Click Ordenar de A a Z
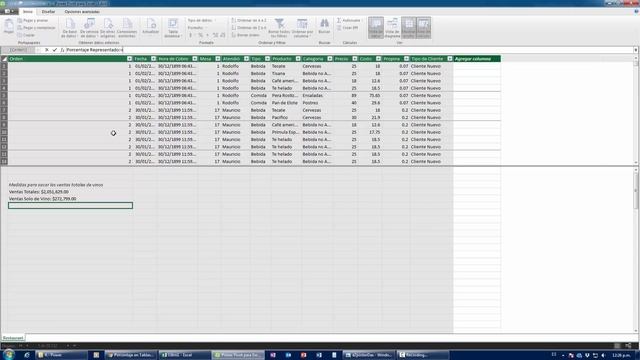 coord(249,20)
